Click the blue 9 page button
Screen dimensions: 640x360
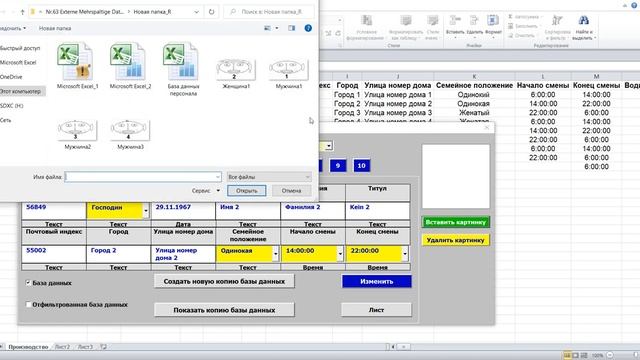[338, 165]
